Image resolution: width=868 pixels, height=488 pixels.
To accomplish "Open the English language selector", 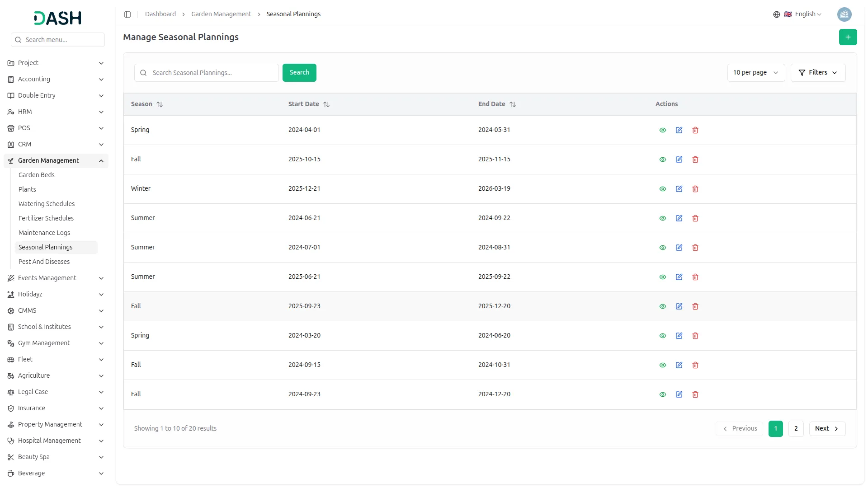I will click(x=803, y=14).
